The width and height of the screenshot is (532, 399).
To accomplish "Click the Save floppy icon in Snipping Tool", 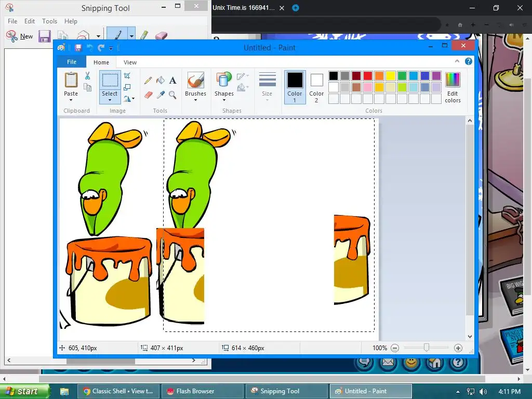I will [45, 36].
